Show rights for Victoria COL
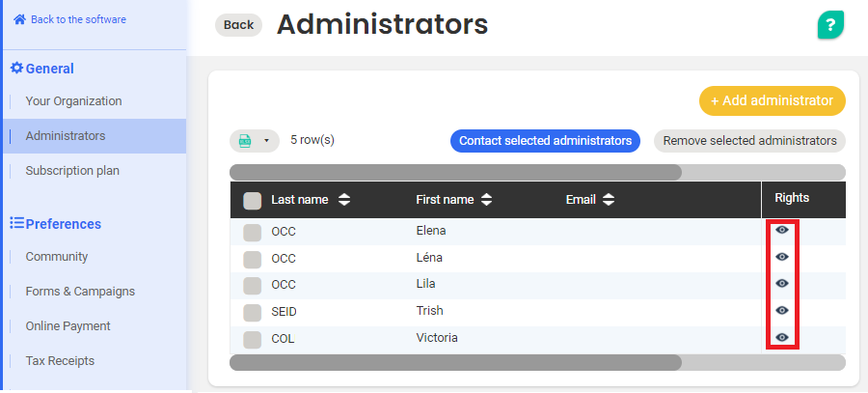Viewport: 868px width, 393px height. coord(782,337)
